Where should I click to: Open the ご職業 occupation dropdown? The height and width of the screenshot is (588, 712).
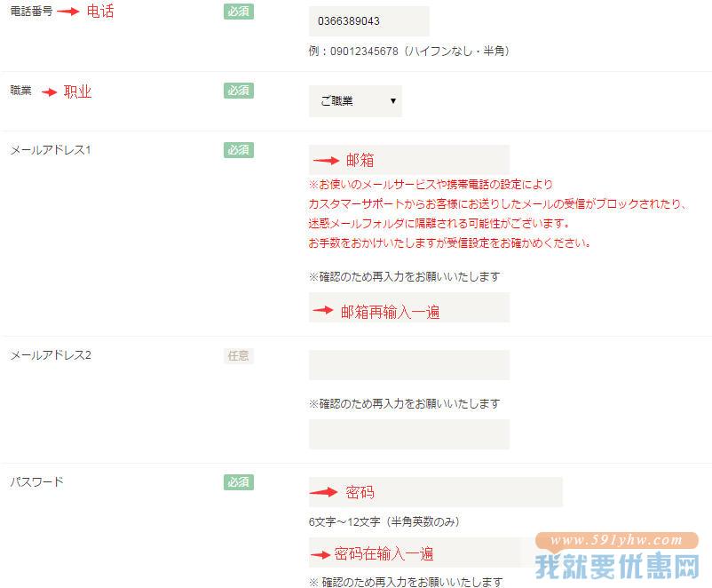[355, 101]
